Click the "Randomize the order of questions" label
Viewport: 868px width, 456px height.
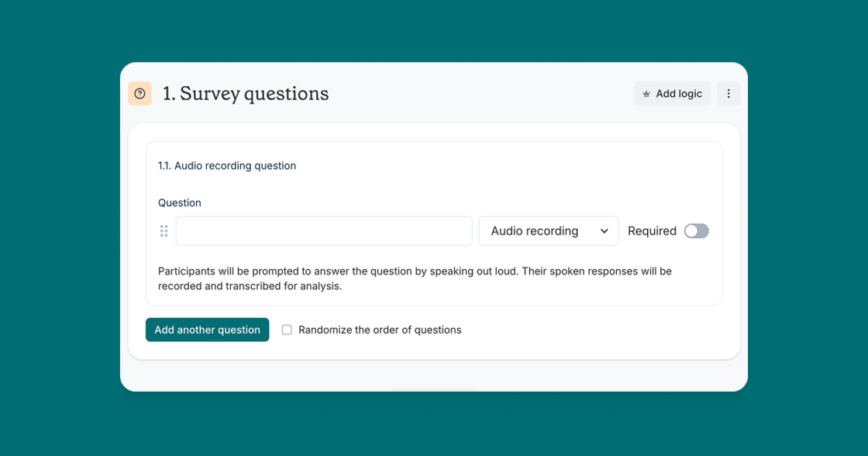pos(380,330)
